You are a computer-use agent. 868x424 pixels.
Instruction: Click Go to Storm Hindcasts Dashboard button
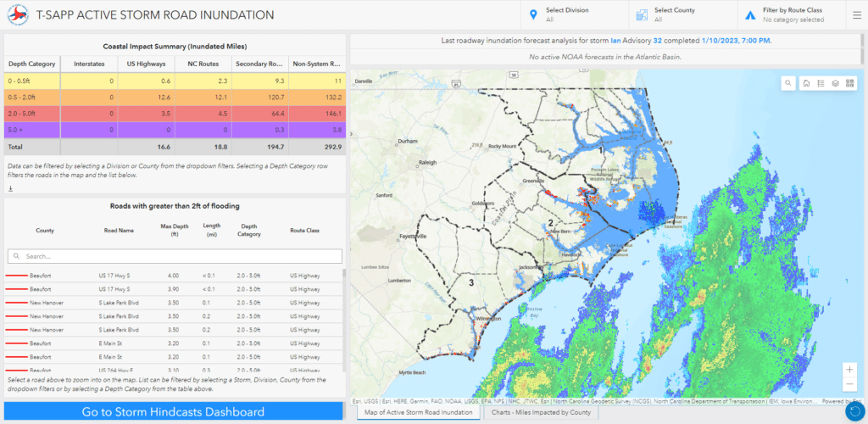173,412
